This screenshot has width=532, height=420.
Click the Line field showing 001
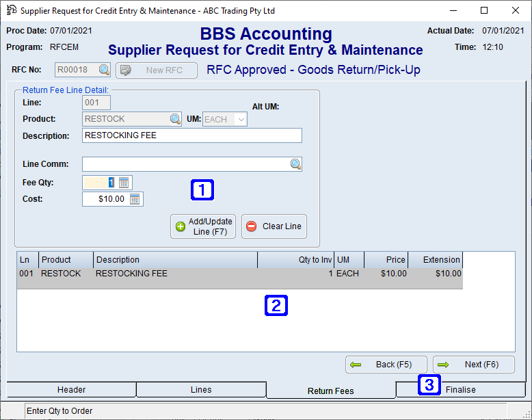(96, 103)
